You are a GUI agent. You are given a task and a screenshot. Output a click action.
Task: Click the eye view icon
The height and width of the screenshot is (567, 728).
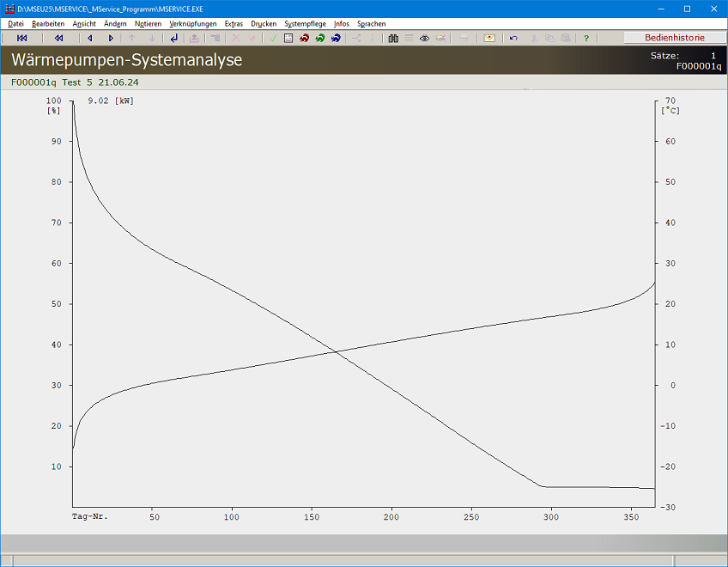pyautogui.click(x=424, y=38)
